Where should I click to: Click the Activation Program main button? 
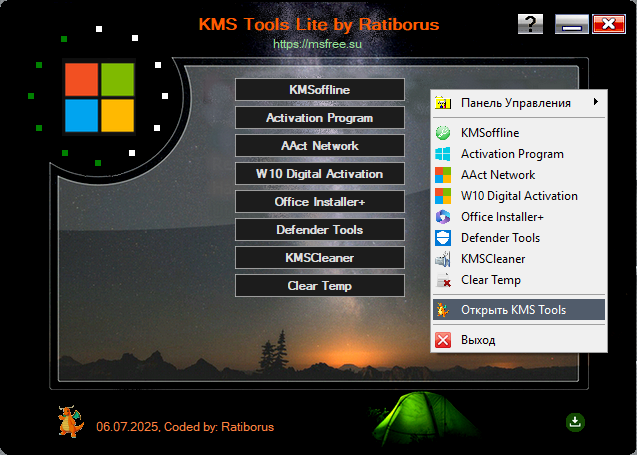click(x=320, y=118)
